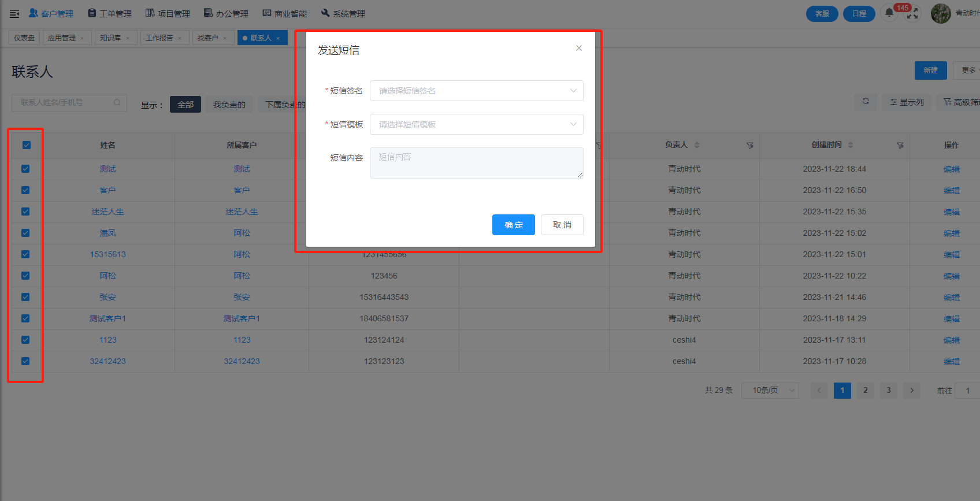980x501 pixels.
Task: Close the 发送短信 dialog with X
Action: [578, 48]
